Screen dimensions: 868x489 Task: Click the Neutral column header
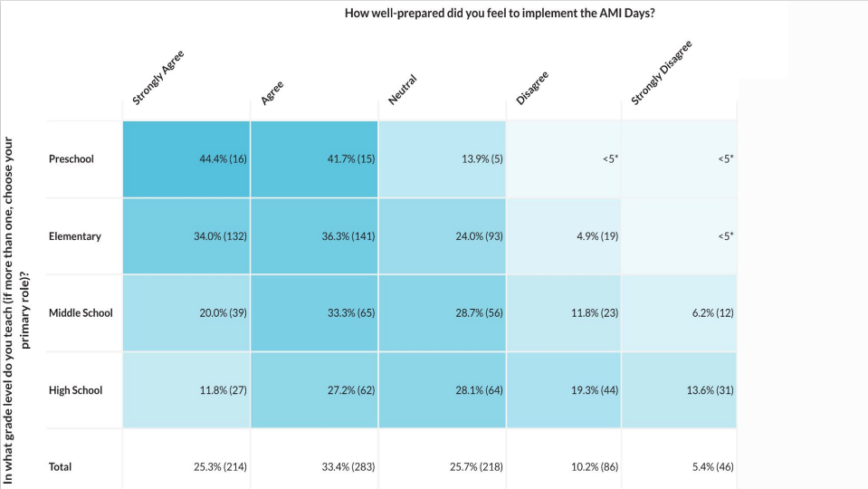(x=403, y=91)
